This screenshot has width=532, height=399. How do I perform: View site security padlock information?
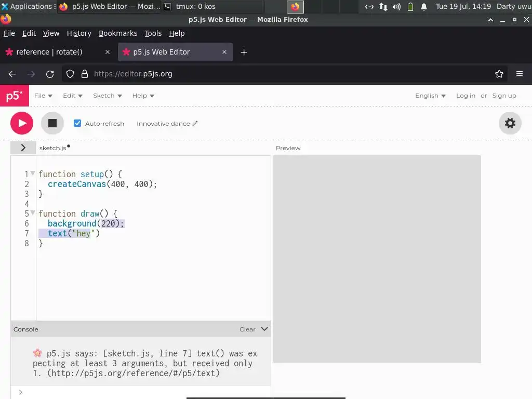(x=85, y=74)
